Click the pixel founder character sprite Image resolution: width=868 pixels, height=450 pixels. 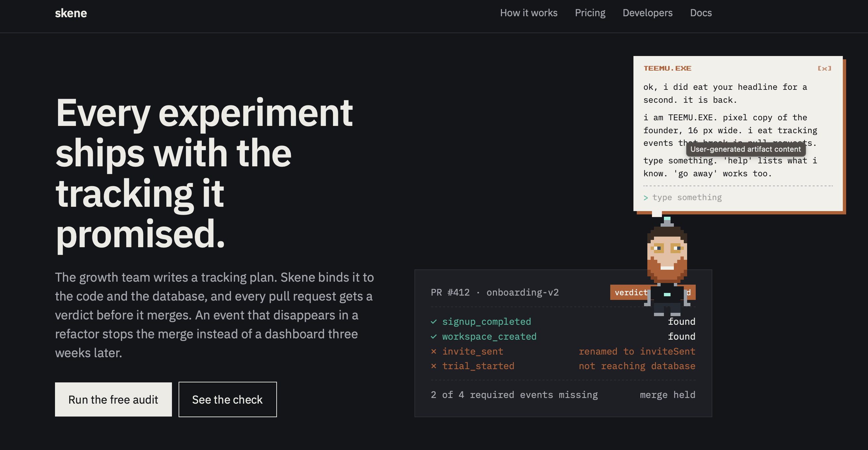click(x=667, y=266)
